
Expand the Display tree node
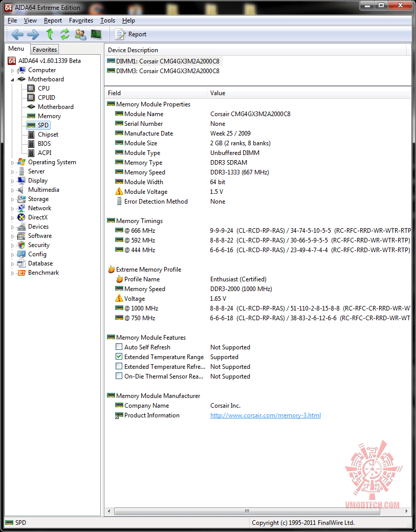pyautogui.click(x=13, y=181)
